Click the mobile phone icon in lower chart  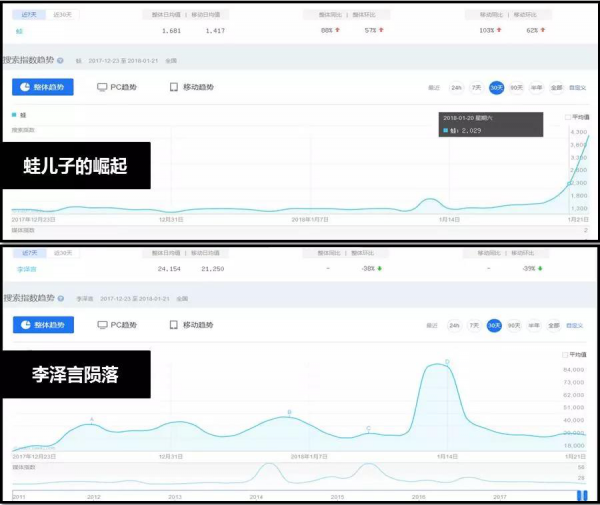pos(174,325)
